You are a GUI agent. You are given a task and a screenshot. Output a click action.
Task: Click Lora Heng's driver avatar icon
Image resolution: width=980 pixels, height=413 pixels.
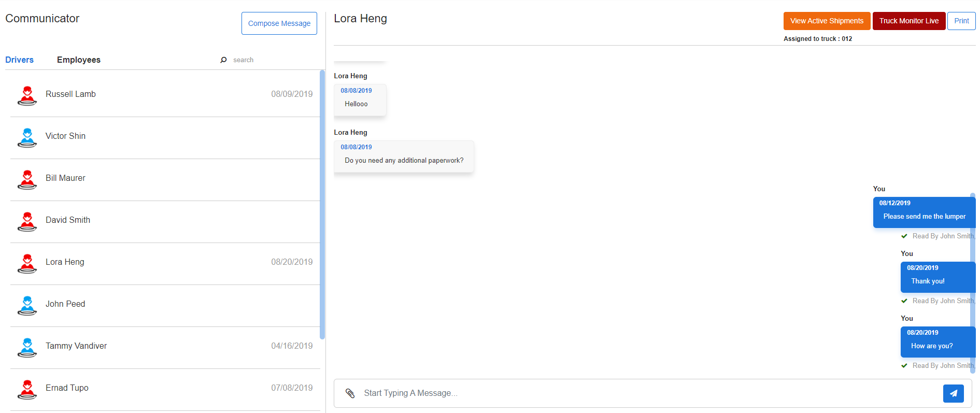pos(27,263)
